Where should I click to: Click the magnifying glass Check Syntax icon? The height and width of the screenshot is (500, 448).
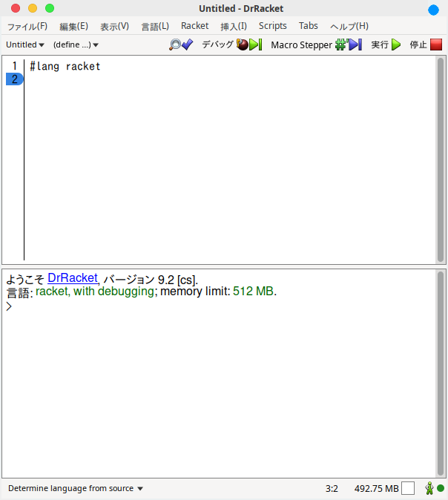pyautogui.click(x=174, y=45)
